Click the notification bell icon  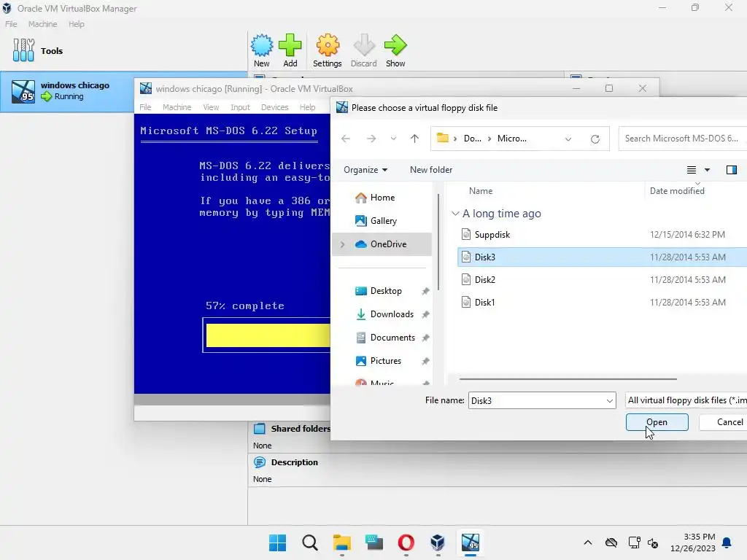coord(727,542)
